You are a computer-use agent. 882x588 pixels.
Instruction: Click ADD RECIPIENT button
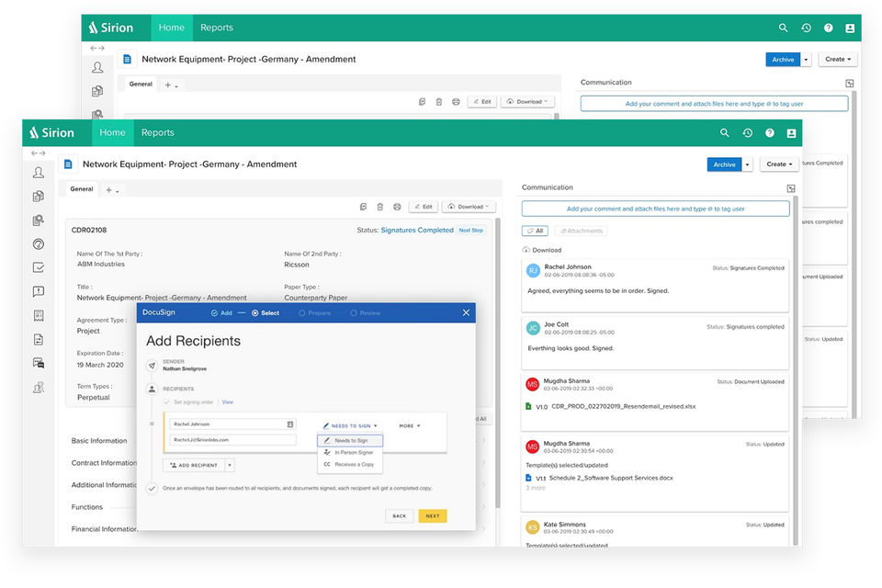point(194,465)
